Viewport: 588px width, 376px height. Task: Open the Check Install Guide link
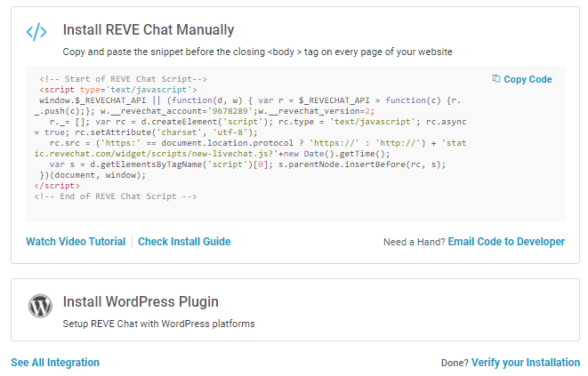(184, 242)
